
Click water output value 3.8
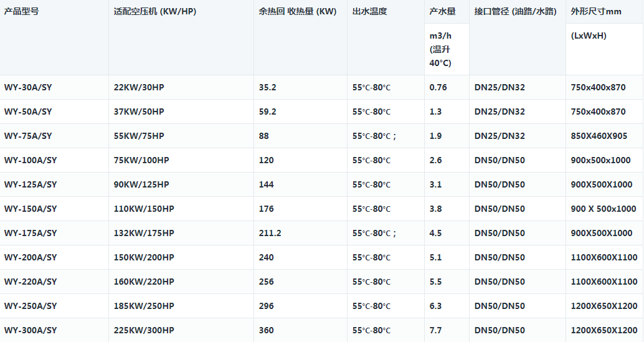(435, 209)
